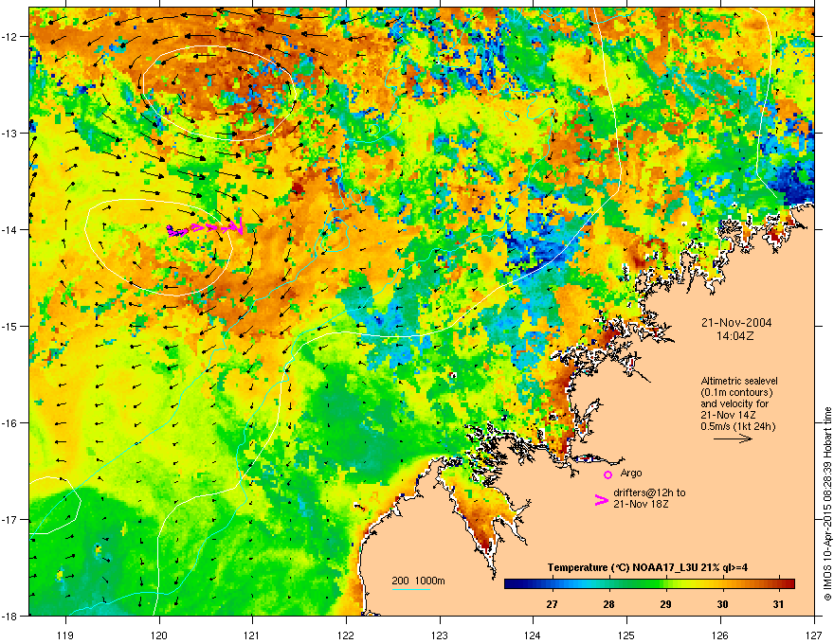This screenshot has width=834, height=644.
Task: Click the '(0.1m contours)' text line
Action: (x=736, y=393)
